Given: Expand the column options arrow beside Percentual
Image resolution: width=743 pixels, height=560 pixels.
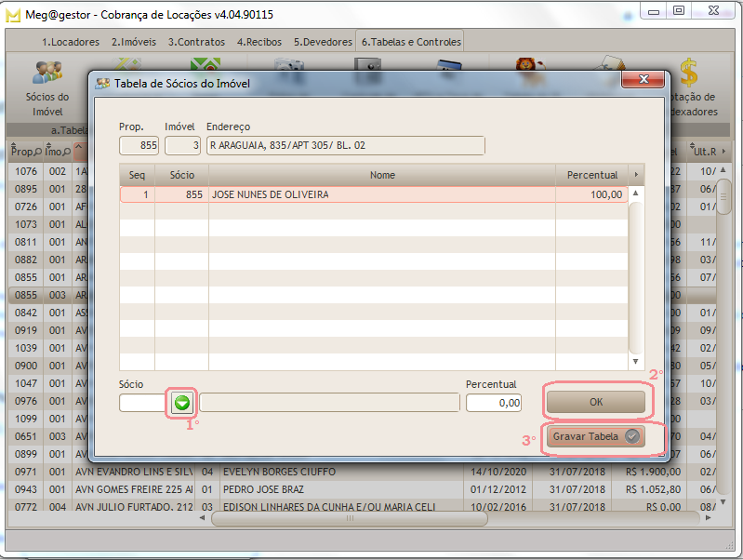Looking at the screenshot, I should coord(636,175).
